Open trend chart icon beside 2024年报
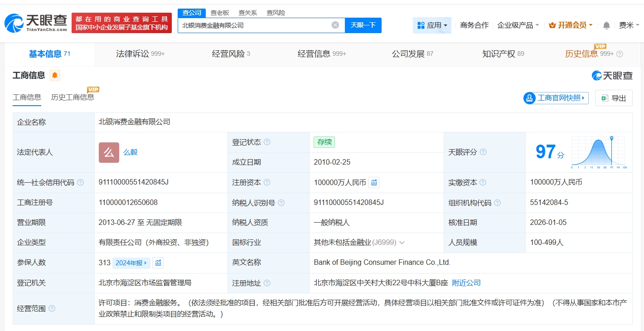Screen dimensions: 644x331 (158, 263)
